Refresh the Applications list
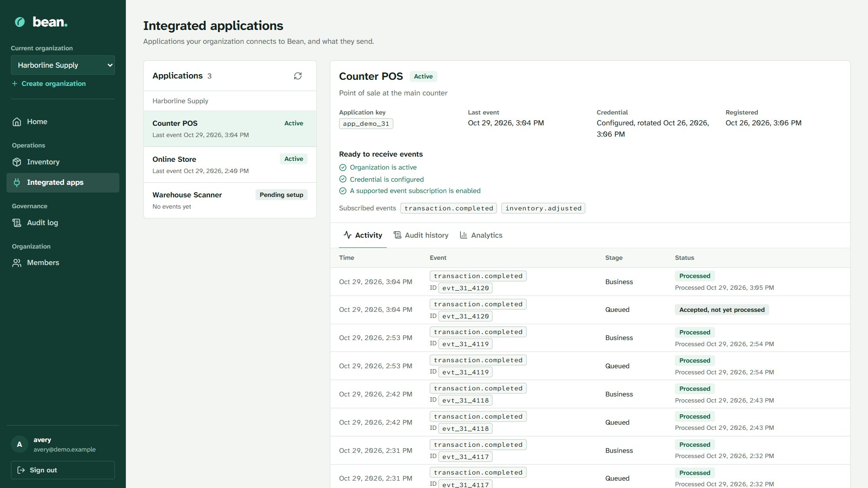This screenshot has width=868, height=488. point(298,76)
